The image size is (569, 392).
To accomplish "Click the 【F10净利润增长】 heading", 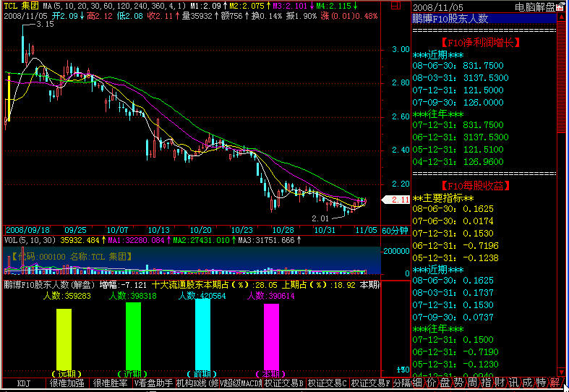I will (481, 43).
